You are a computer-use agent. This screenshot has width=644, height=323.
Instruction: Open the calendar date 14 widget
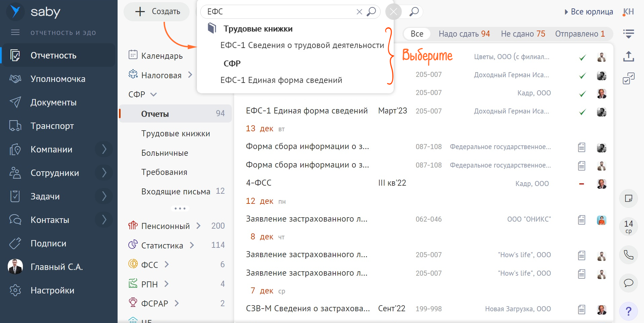tap(628, 227)
